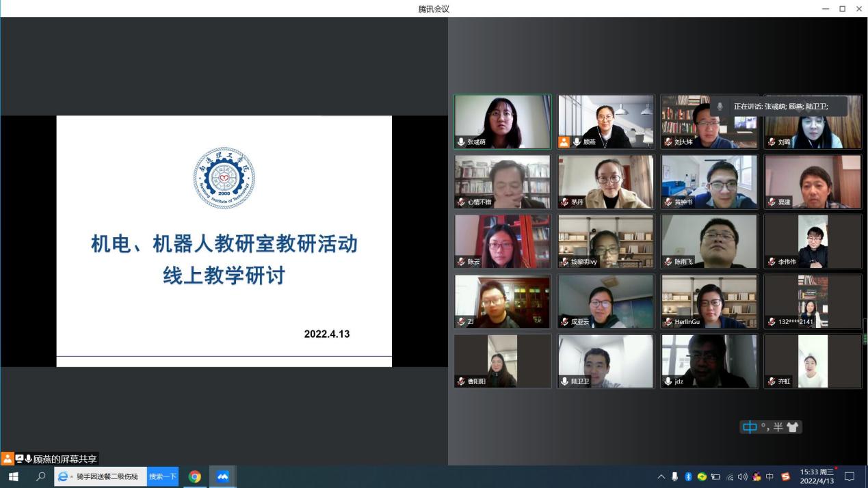Click the battery status icon
This screenshot has width=868, height=488.
click(x=715, y=476)
